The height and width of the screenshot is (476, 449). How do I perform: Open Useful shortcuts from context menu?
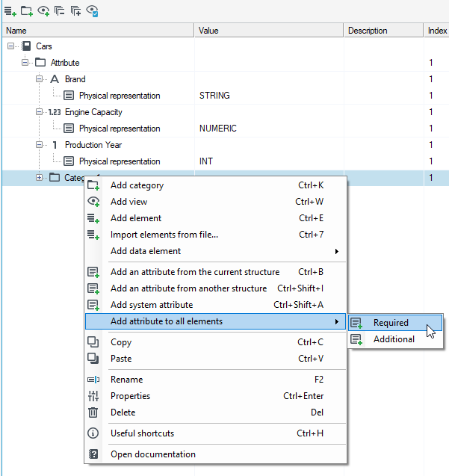pos(215,433)
